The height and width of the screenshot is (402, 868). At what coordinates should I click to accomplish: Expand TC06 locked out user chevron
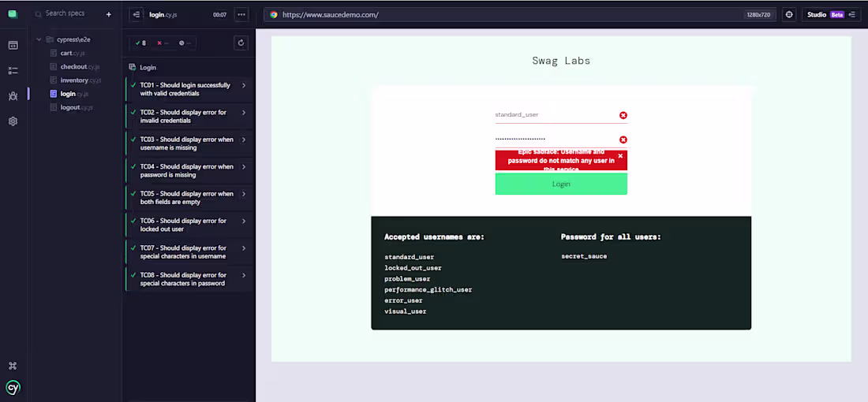(244, 221)
